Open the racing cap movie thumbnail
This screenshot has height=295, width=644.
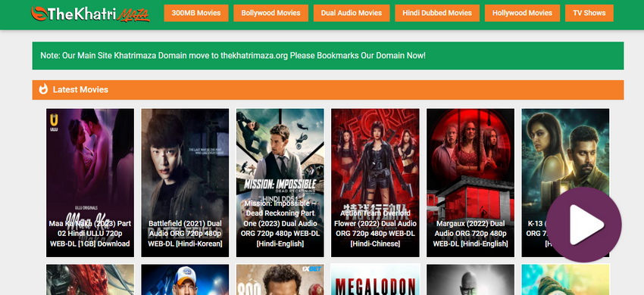click(185, 280)
